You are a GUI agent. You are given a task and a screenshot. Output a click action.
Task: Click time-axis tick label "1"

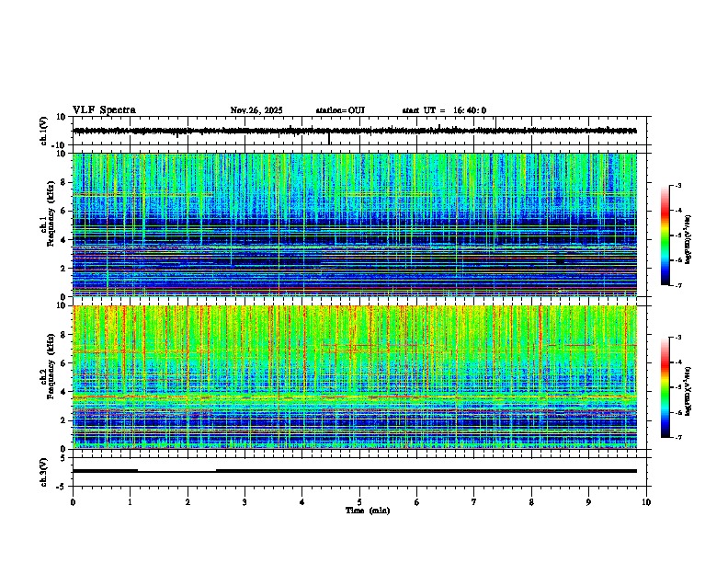tap(131, 502)
